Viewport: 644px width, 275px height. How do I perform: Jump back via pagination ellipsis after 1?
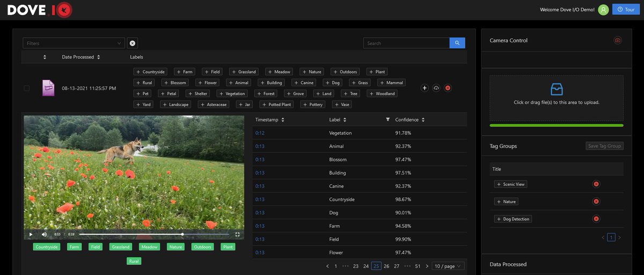point(346,266)
